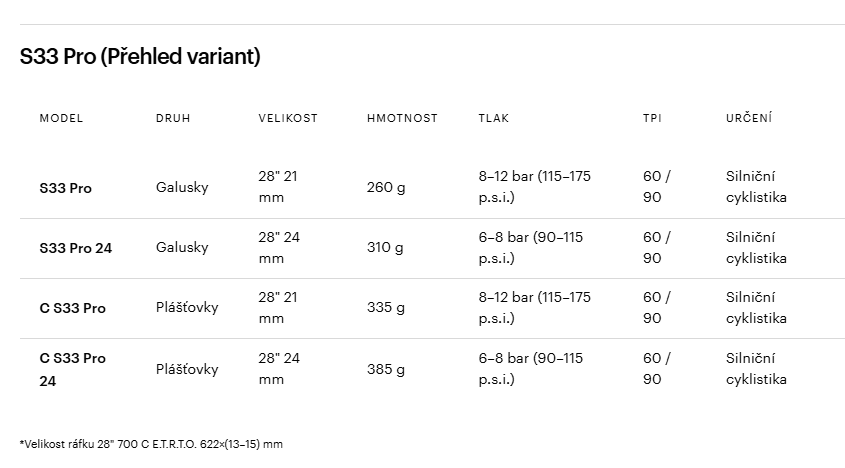Select the S33 Pro model name

pyautogui.click(x=65, y=188)
